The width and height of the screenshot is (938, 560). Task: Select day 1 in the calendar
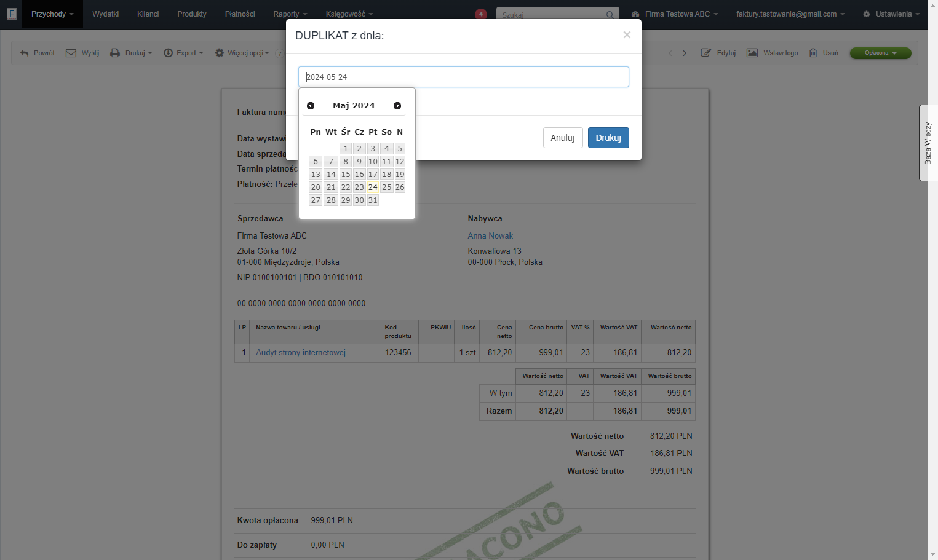click(x=346, y=149)
